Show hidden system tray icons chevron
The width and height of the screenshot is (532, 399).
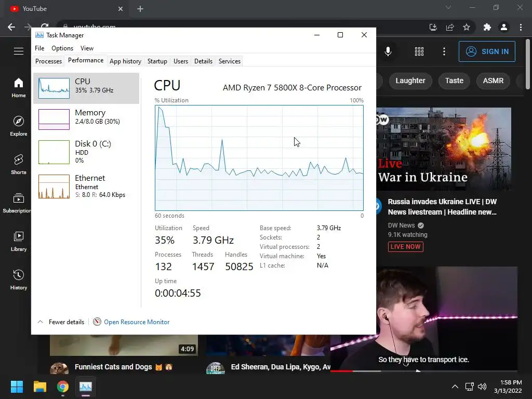[x=455, y=387]
